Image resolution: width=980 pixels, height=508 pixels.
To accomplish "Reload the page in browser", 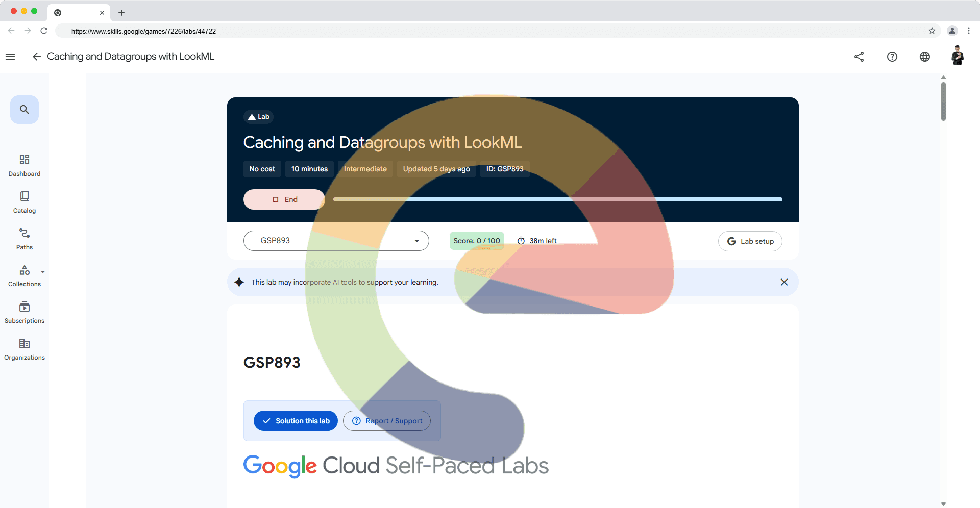I will click(x=44, y=31).
